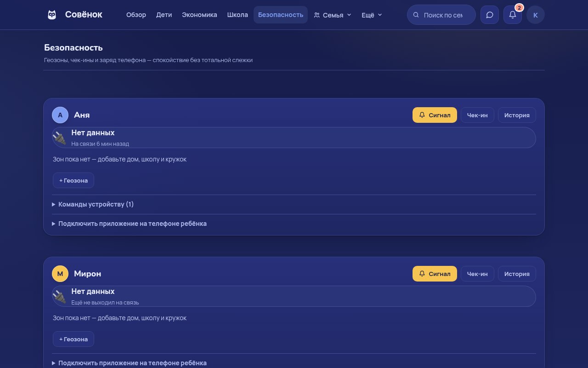588x368 pixels.
Task: Click the Совёнок owl logo icon
Action: 52,15
